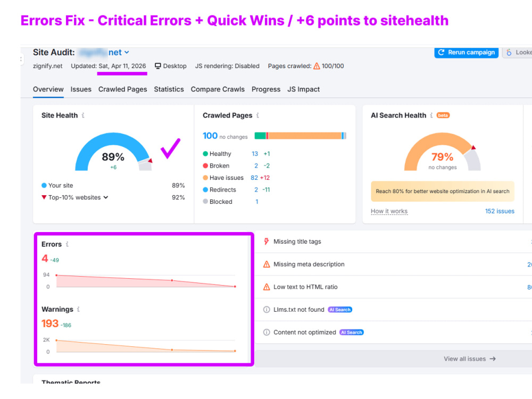
Task: Click the blue Your site legend dot
Action: pos(44,185)
